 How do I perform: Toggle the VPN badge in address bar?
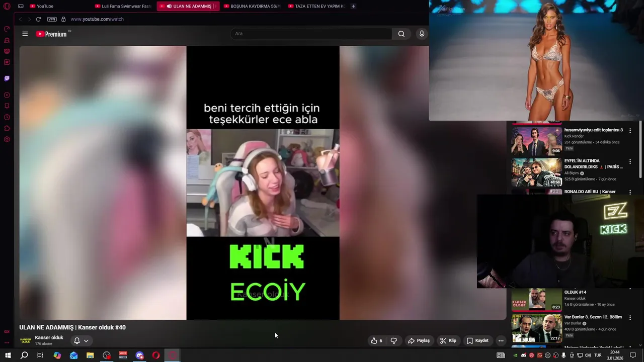point(52,19)
